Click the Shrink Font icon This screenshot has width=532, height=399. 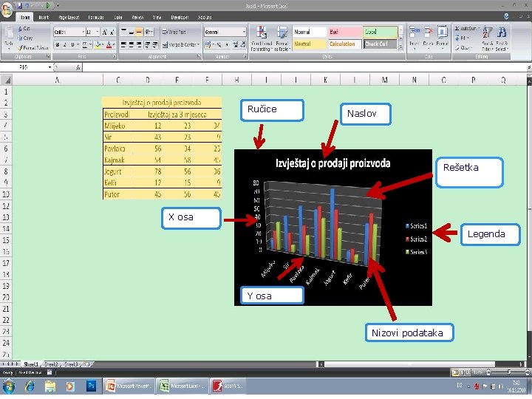coord(112,33)
